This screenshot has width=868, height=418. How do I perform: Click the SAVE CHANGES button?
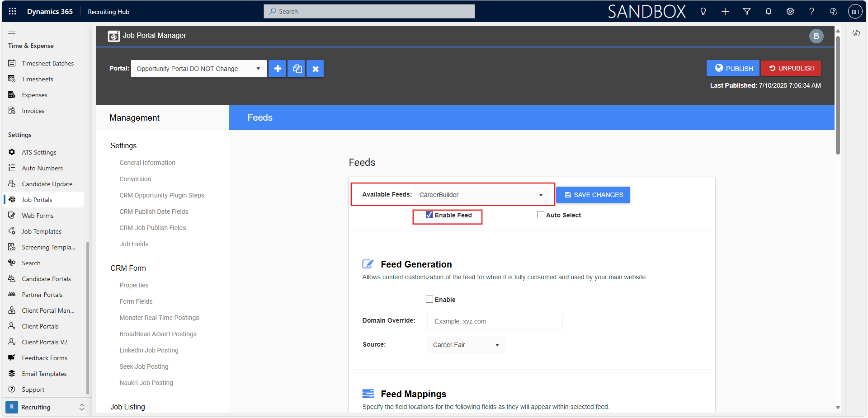(593, 195)
